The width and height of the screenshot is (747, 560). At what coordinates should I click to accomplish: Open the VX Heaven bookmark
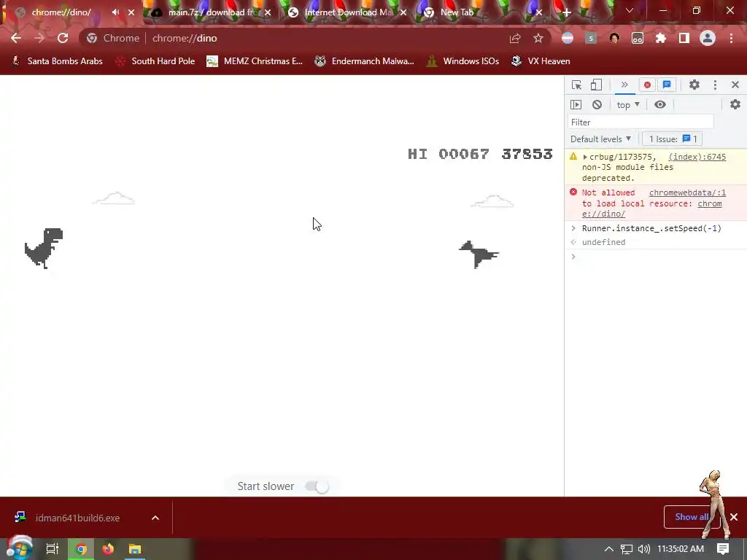pyautogui.click(x=541, y=61)
